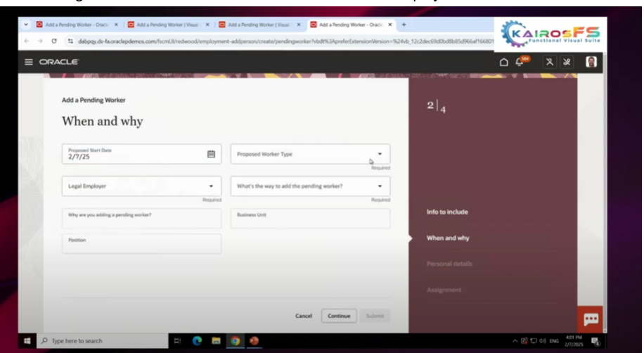Open the notifications bell icon

coord(520,62)
